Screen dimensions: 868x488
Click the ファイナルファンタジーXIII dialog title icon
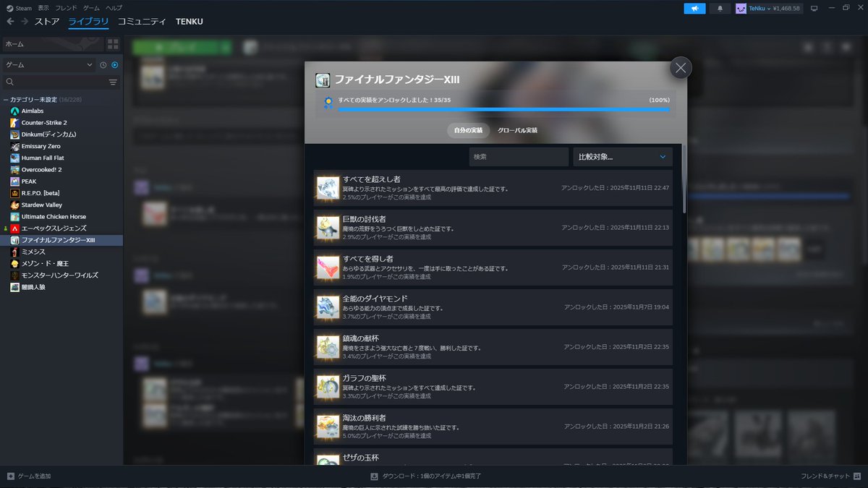323,80
